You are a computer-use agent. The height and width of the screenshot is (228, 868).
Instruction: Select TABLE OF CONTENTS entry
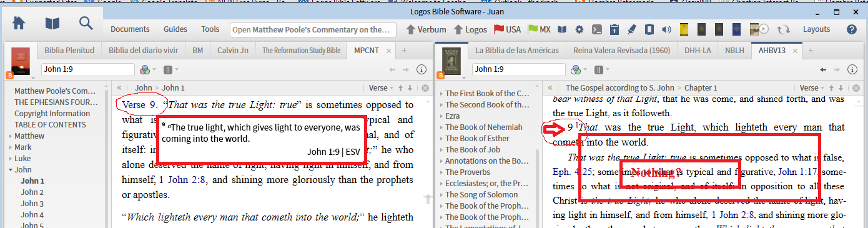tap(50, 124)
